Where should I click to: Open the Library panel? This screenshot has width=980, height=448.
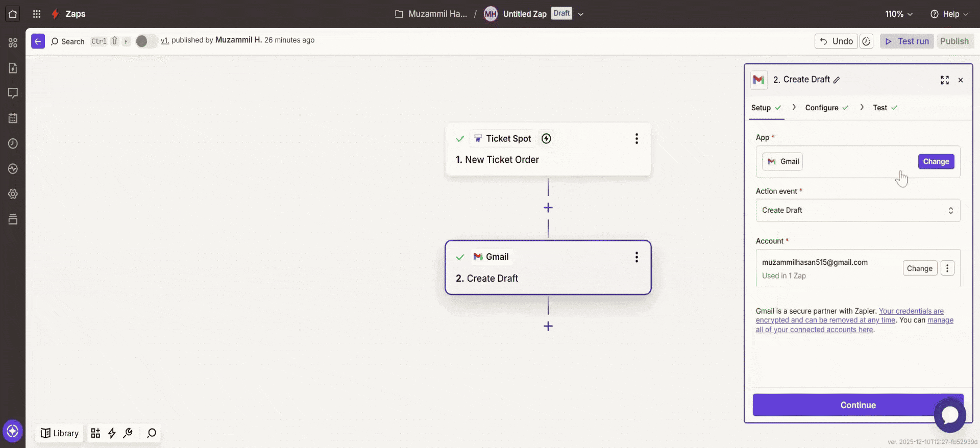(x=60, y=433)
